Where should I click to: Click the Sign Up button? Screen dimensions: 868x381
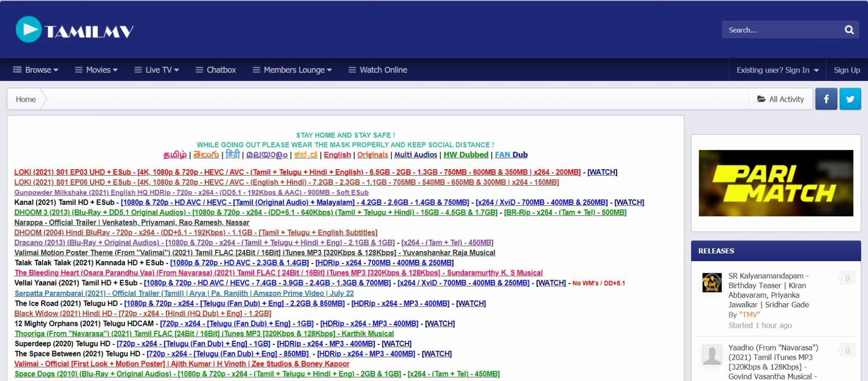tap(846, 70)
